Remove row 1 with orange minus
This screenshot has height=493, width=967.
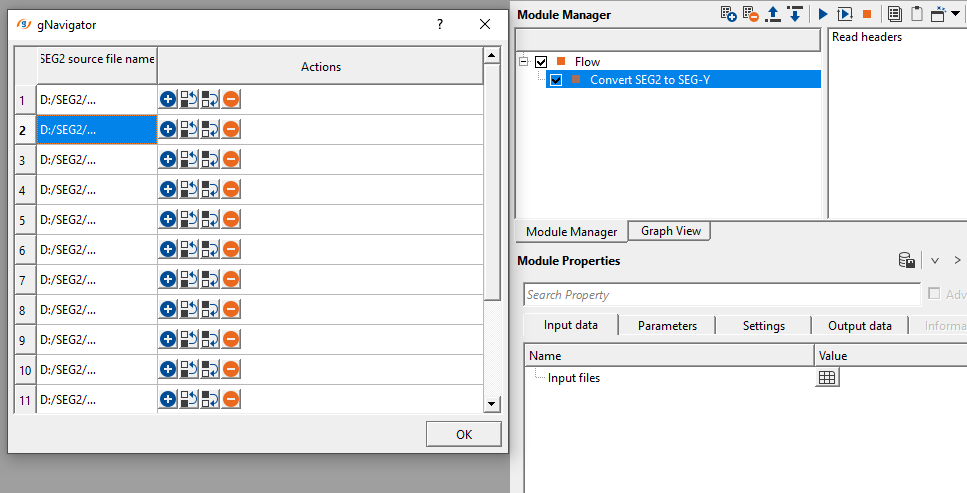[231, 99]
